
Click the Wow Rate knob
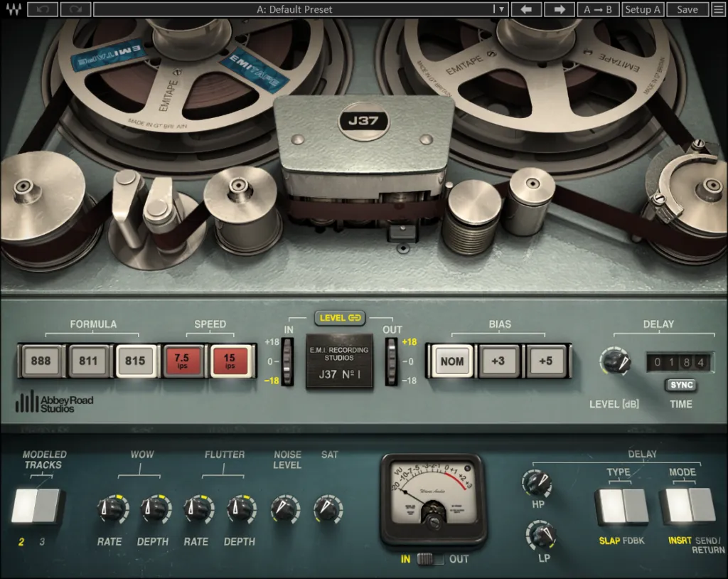click(110, 509)
